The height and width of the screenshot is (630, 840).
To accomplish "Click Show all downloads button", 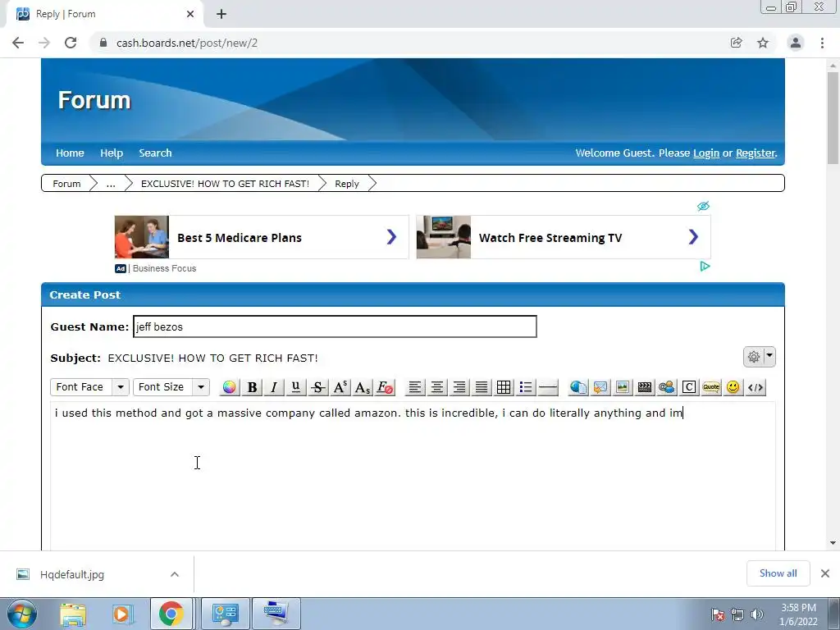I will [x=778, y=573].
